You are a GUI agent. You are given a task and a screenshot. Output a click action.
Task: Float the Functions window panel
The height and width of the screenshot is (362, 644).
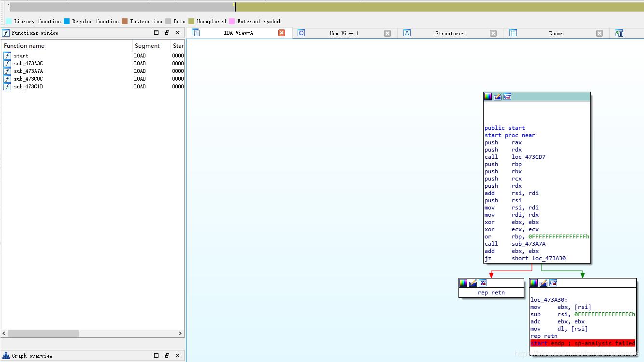click(x=167, y=33)
